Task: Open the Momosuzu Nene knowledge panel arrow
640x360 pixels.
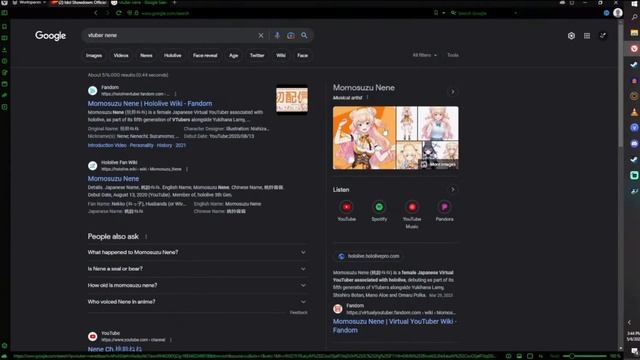Action: [452, 92]
